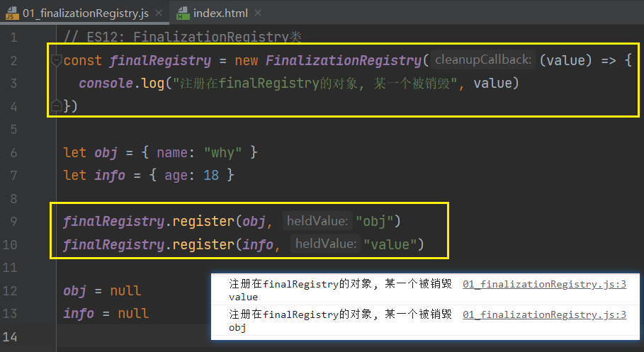This screenshot has height=352, width=644.
Task: Click the heldValue: hint before "value"
Action: click(x=326, y=244)
